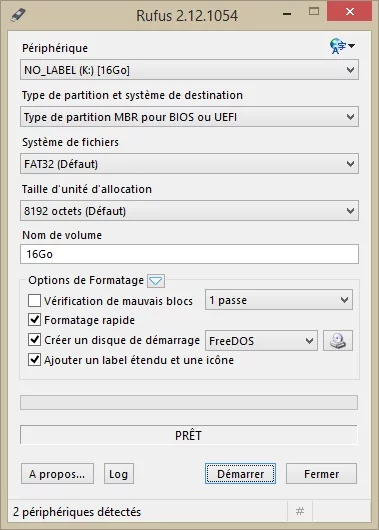This screenshot has width=379, height=530.
Task: Click the Fermer button
Action: tap(321, 474)
